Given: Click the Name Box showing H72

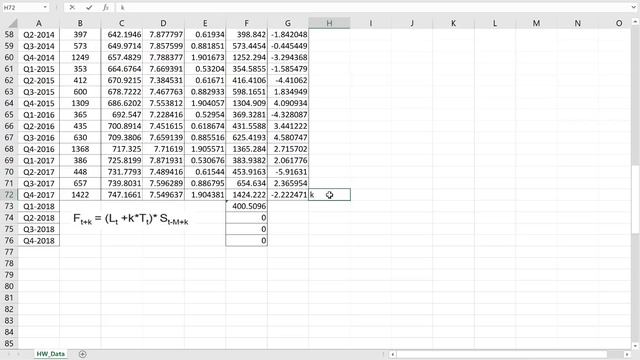Looking at the screenshot, I should coord(22,7).
